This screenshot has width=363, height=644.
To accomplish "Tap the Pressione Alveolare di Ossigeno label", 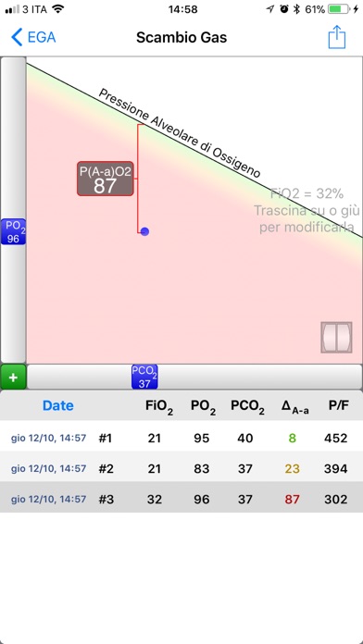I will pyautogui.click(x=180, y=134).
